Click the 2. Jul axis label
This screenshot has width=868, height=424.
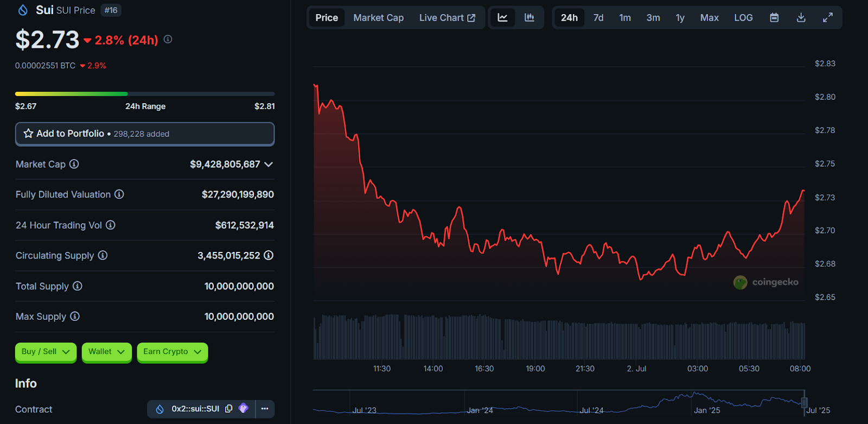[x=636, y=369]
